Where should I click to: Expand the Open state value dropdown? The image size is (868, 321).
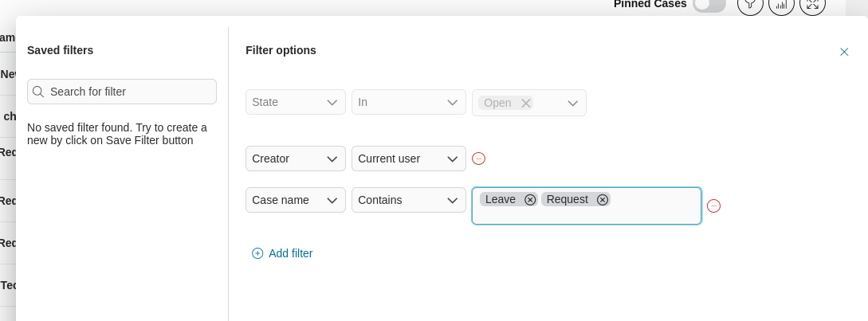(573, 103)
